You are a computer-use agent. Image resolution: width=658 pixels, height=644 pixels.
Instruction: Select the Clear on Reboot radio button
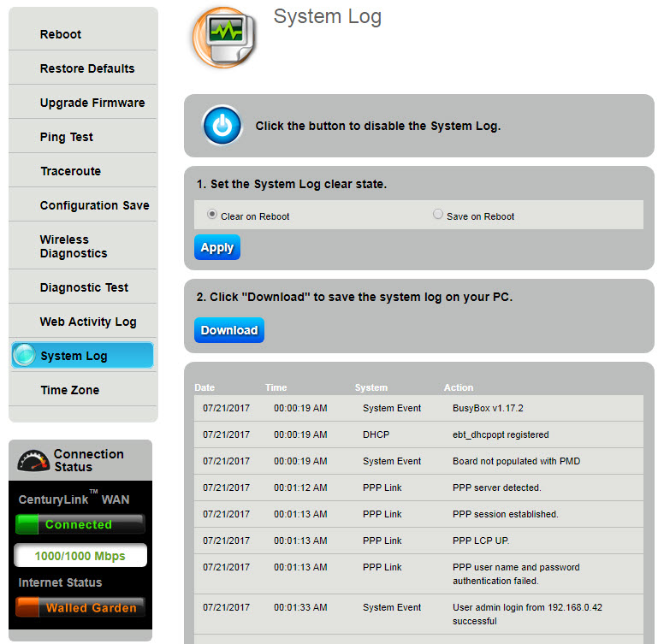coord(212,216)
